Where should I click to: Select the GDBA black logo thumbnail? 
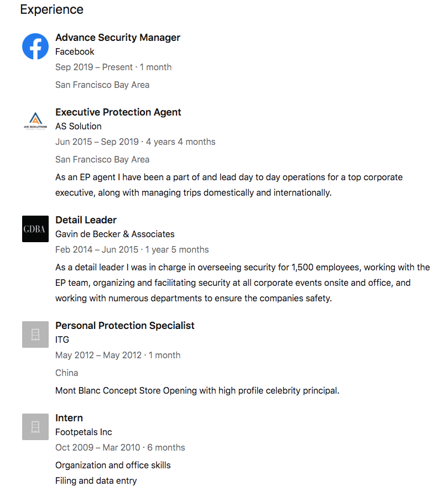35,229
